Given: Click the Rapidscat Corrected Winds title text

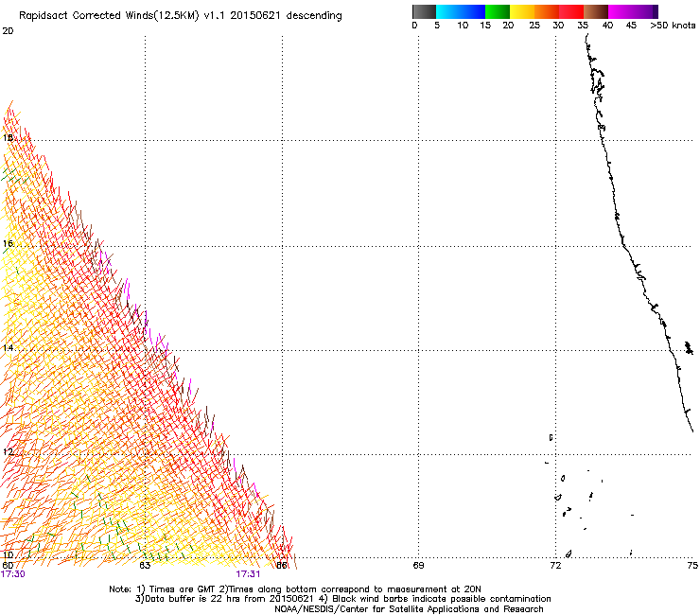Looking at the screenshot, I should pos(181,16).
